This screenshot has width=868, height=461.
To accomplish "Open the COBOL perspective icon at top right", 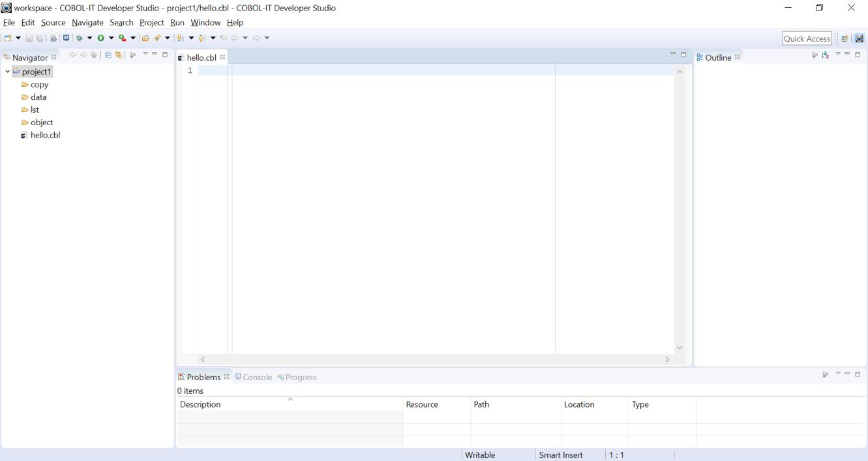I will coord(858,38).
